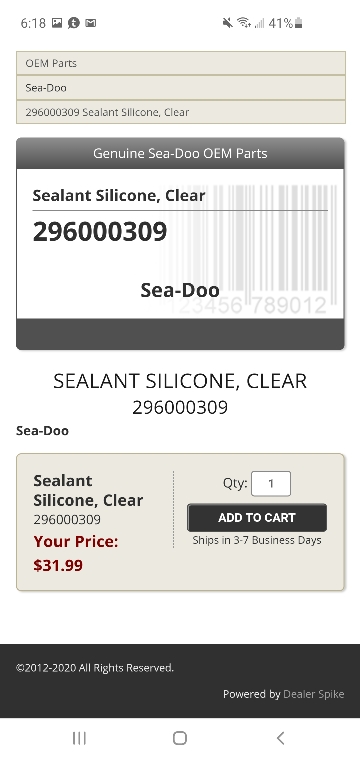
Task: Click the SEALANT SILICONE, CLEAR page title
Action: click(x=180, y=381)
